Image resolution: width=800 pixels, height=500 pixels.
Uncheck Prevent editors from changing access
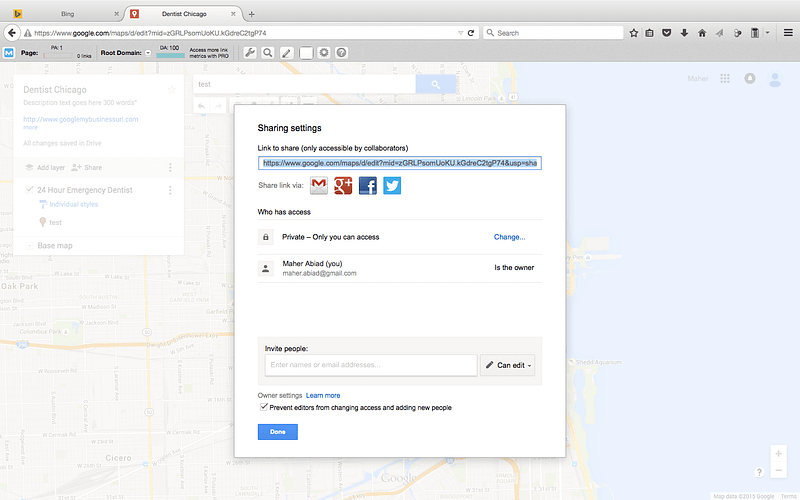pos(263,407)
